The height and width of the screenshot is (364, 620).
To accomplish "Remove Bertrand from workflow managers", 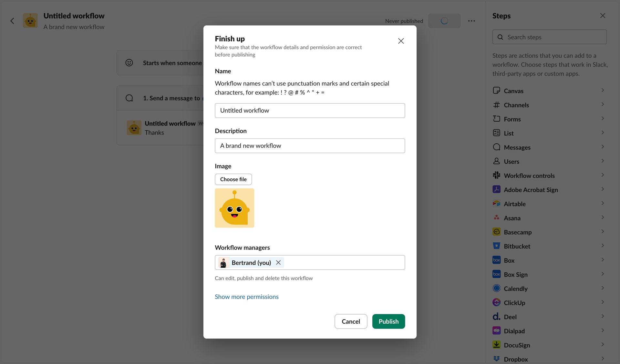I will point(278,262).
